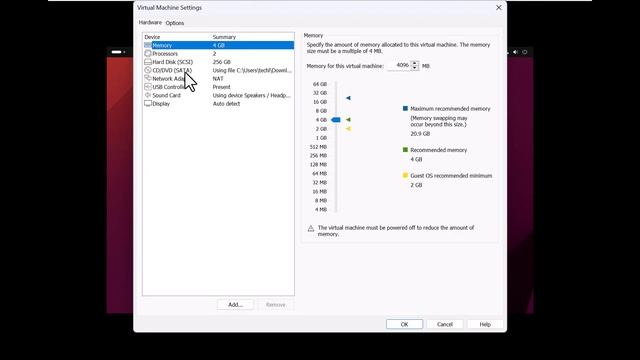
Task: Click the 64 GB slider label
Action: (x=320, y=84)
